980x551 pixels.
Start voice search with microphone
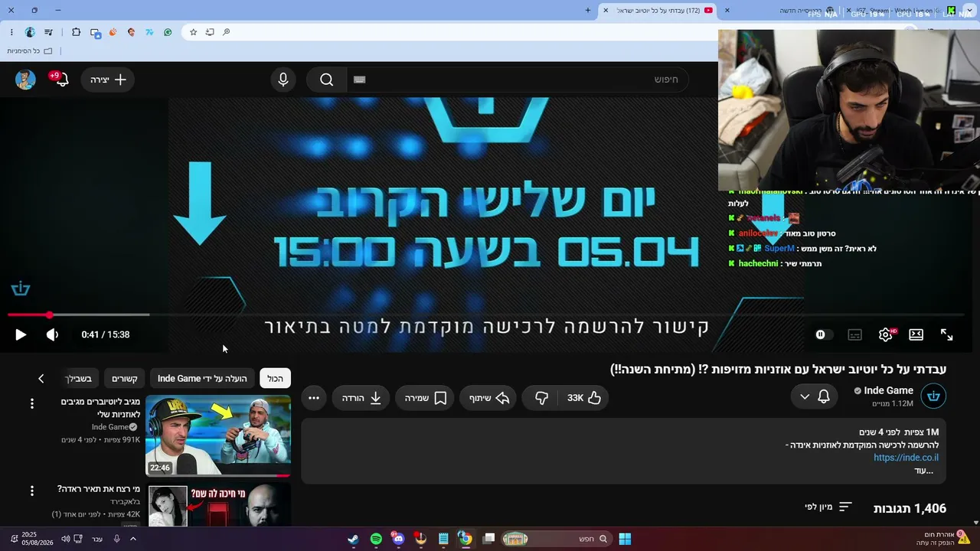click(283, 80)
